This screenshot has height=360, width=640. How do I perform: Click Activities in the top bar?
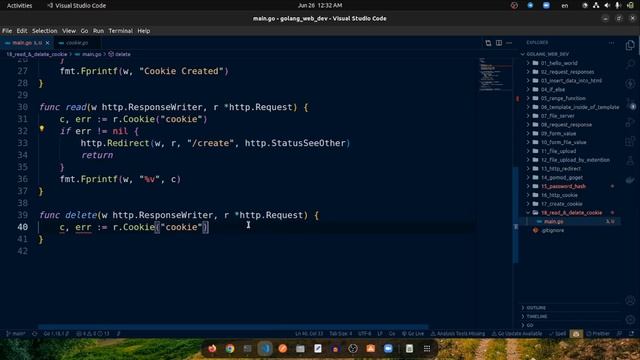pos(19,5)
